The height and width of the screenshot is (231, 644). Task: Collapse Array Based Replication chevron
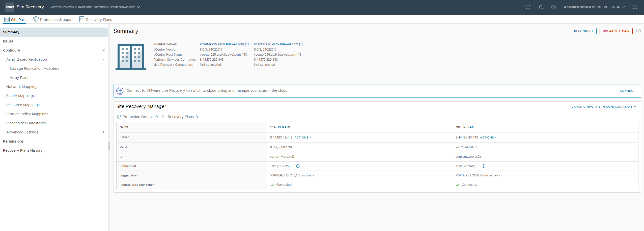[x=103, y=59]
